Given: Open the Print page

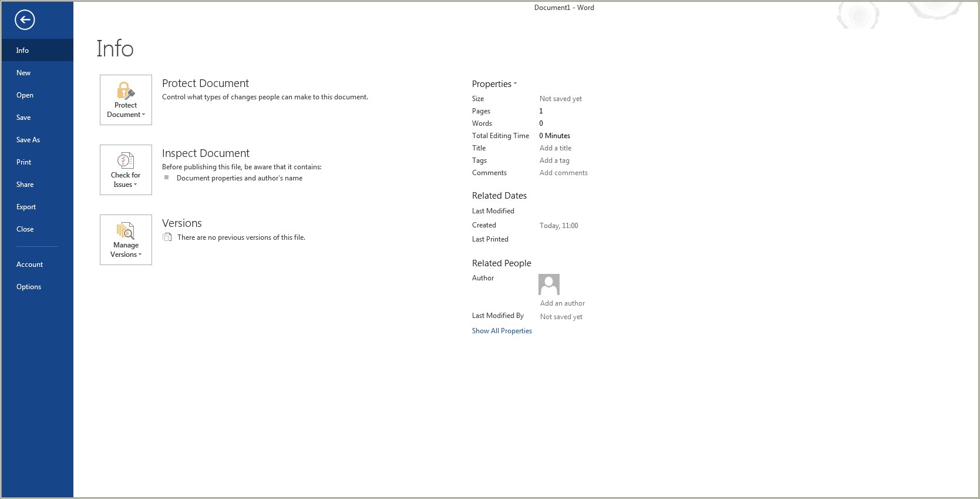Looking at the screenshot, I should click(37, 162).
